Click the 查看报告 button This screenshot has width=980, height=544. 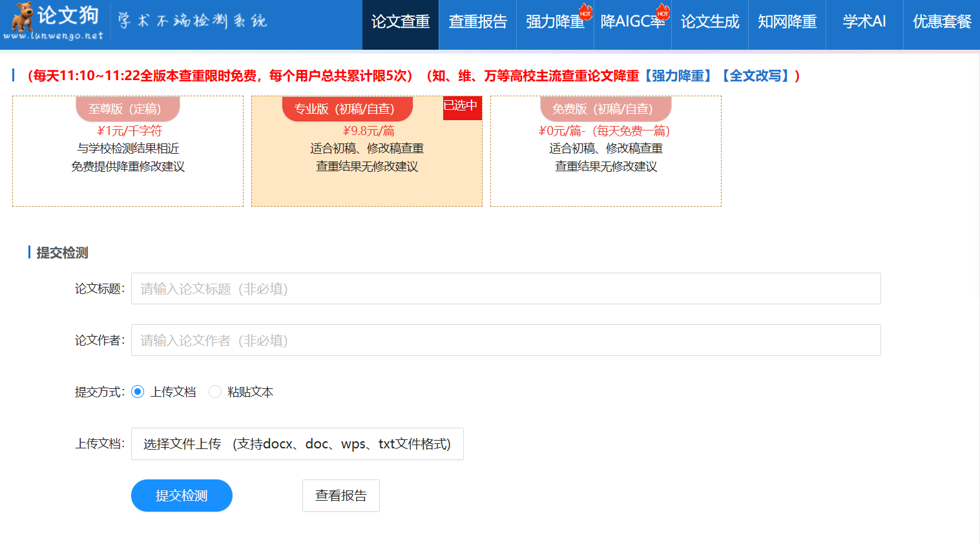340,496
